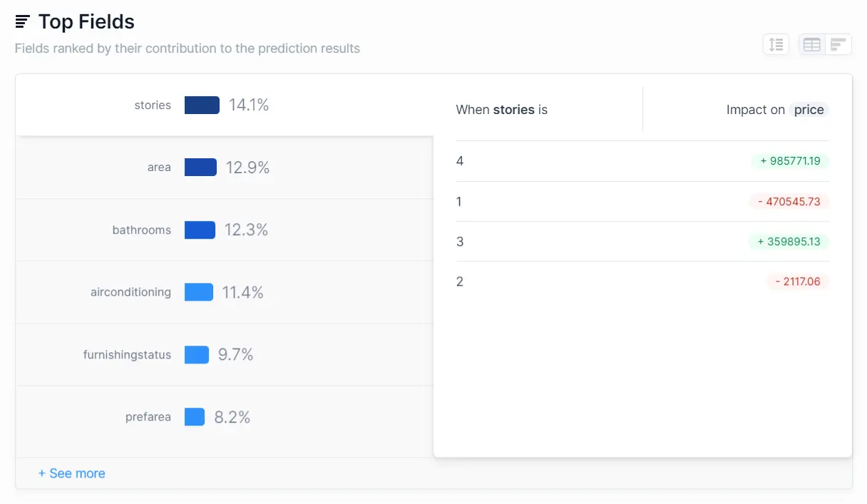Image resolution: width=867 pixels, height=504 pixels.
Task: Select the bathrooms field row
Action: click(x=214, y=230)
